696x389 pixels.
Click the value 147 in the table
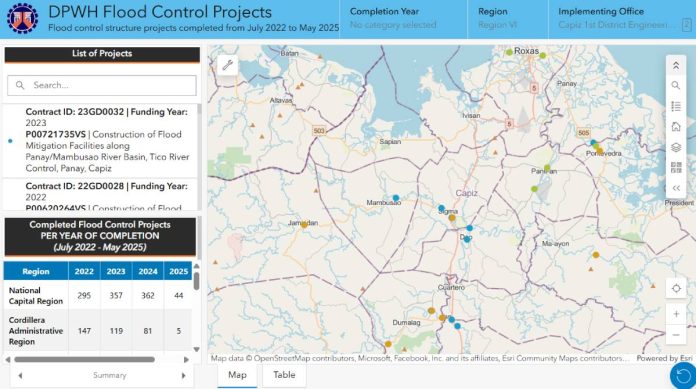[84, 331]
